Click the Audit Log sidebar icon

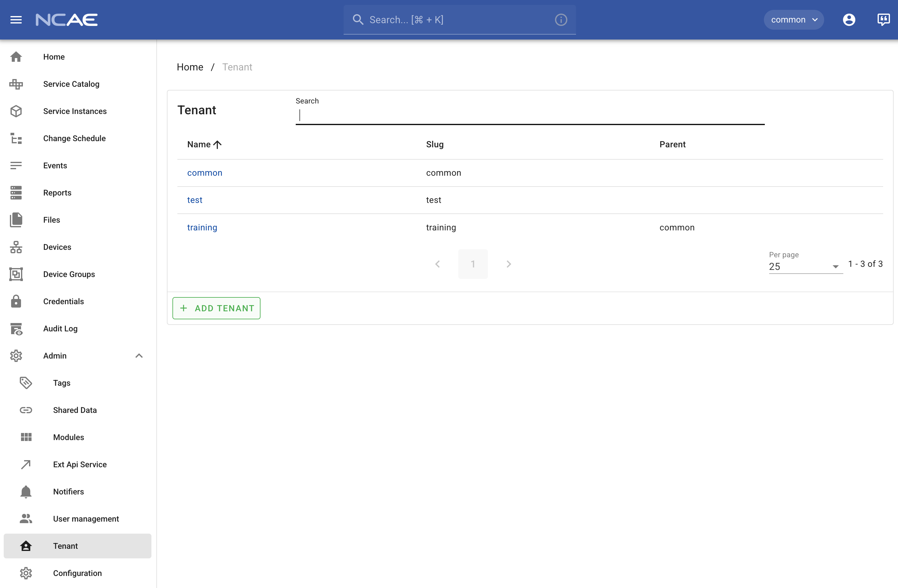pos(16,329)
